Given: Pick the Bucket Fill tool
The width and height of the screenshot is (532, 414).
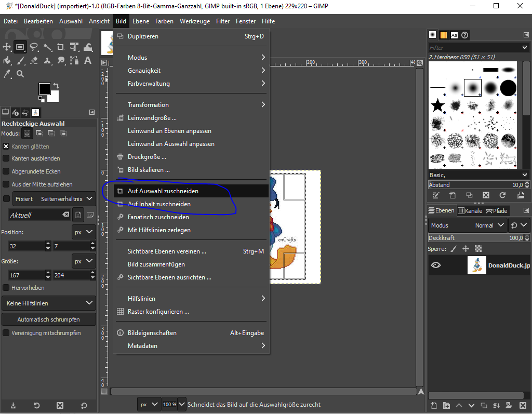Looking at the screenshot, I should tap(7, 61).
